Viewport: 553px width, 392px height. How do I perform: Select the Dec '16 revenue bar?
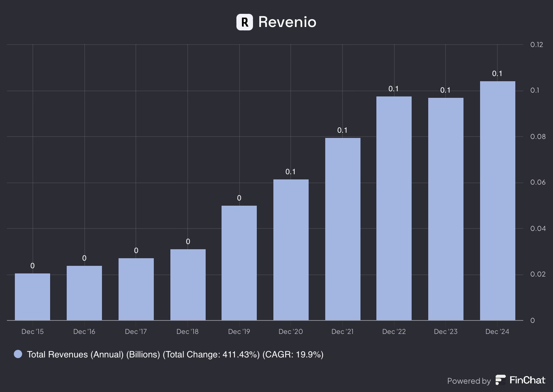84,293
